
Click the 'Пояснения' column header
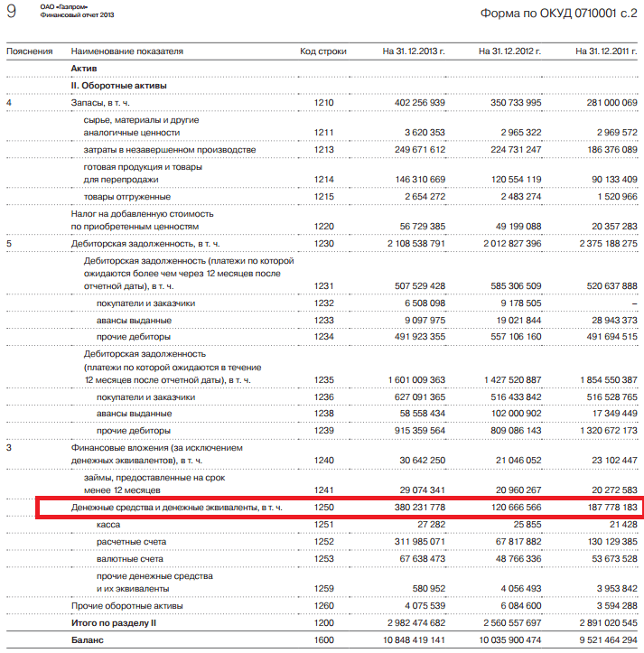[x=29, y=51]
